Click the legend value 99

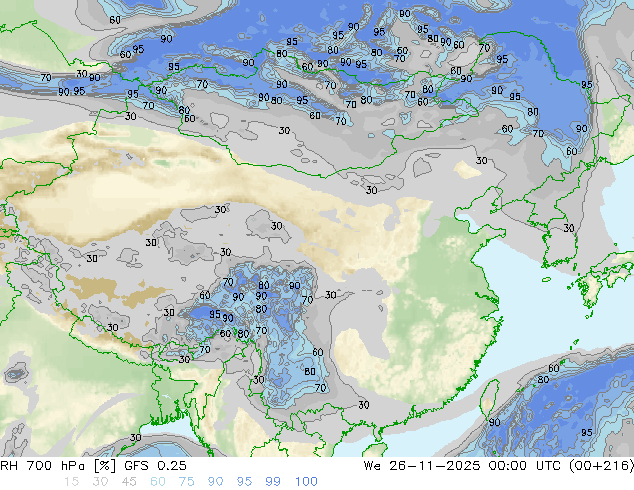click(x=273, y=482)
